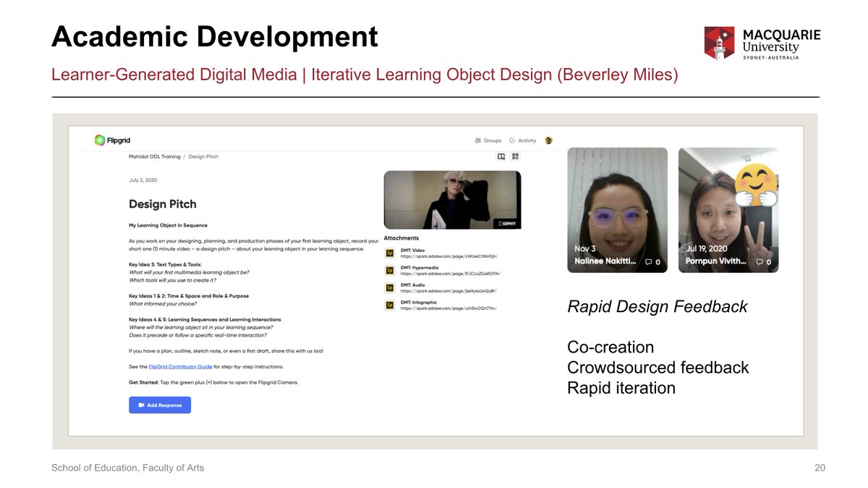Image resolution: width=868 pixels, height=488 pixels.
Task: Click the Rapid Design Feedback text
Action: click(658, 307)
